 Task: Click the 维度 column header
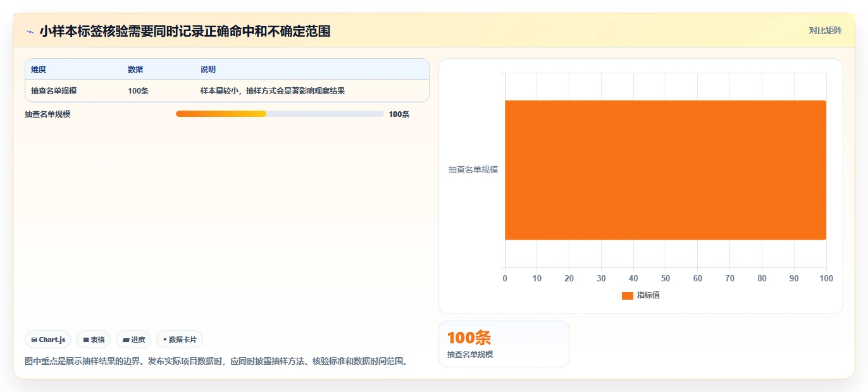point(39,70)
